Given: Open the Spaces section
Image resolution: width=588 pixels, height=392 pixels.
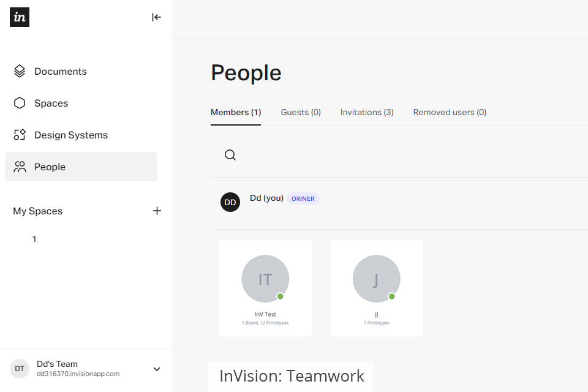Looking at the screenshot, I should tap(51, 103).
